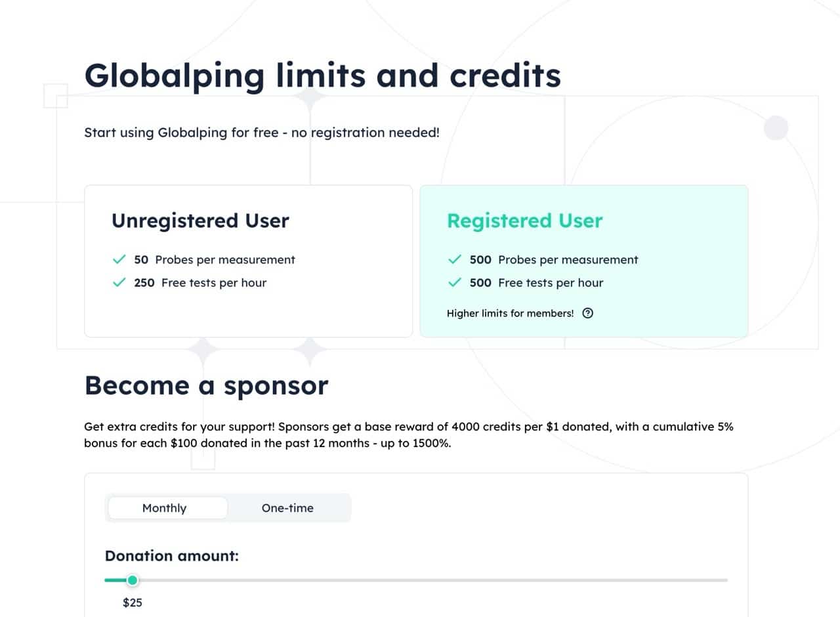This screenshot has width=840, height=617.
Task: Switch to the Monthly donation tab
Action: coord(165,508)
